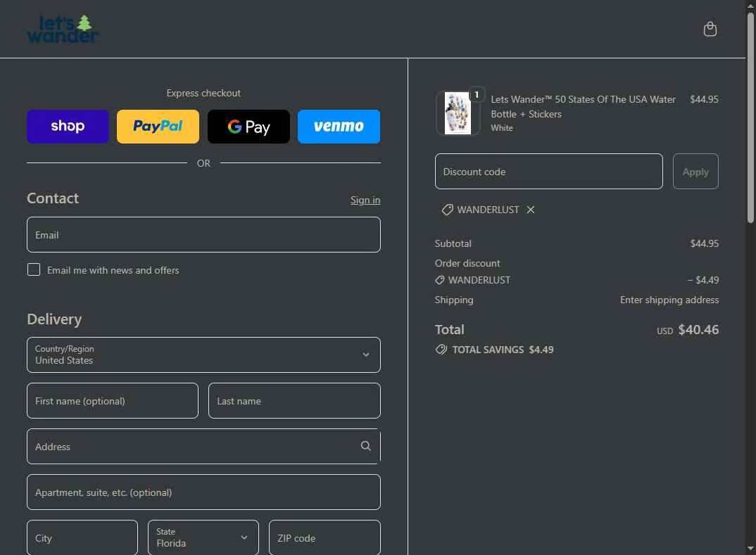Pay with PayPal express checkout
The width and height of the screenshot is (756, 555).
click(158, 126)
